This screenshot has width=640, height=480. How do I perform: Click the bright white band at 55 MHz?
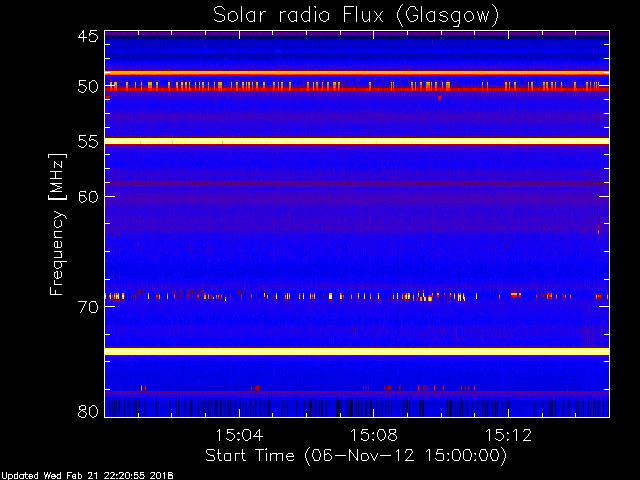(357, 141)
